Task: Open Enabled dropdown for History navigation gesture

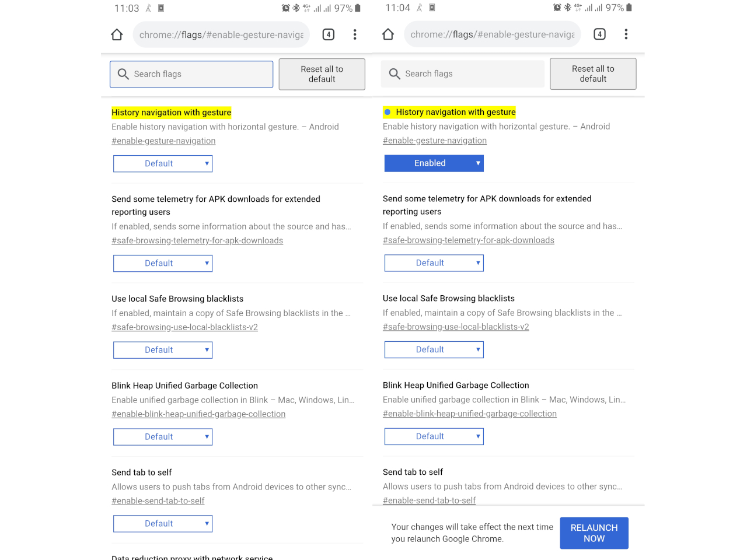Action: [x=434, y=163]
